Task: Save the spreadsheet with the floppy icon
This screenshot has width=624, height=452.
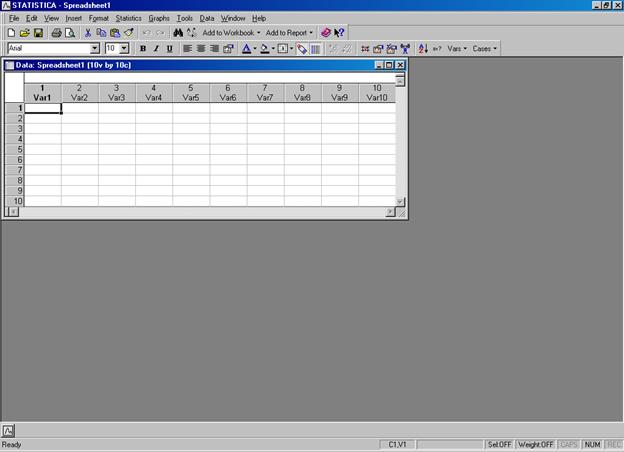Action: point(38,33)
